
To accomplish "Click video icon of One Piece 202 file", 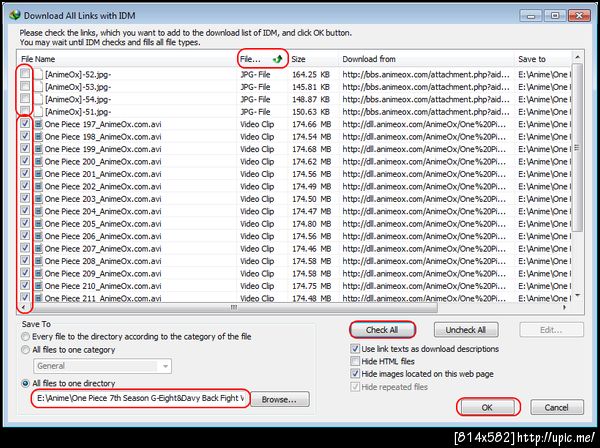I will coord(38,186).
